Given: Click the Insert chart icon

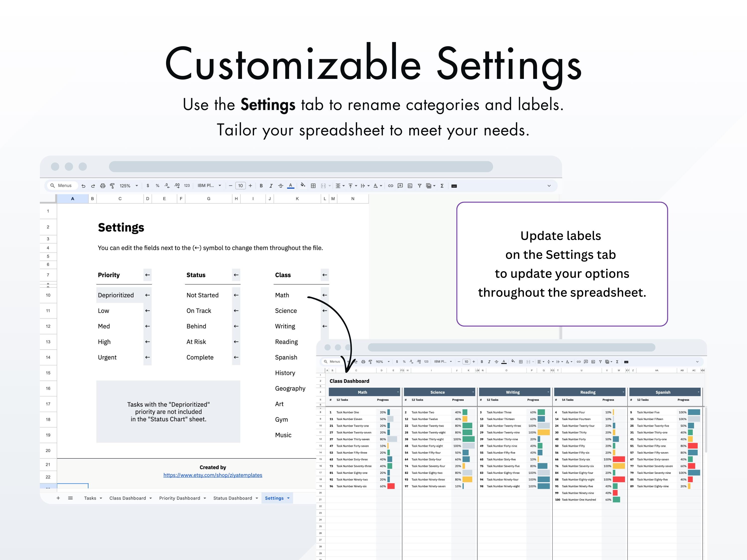Looking at the screenshot, I should pos(410,186).
